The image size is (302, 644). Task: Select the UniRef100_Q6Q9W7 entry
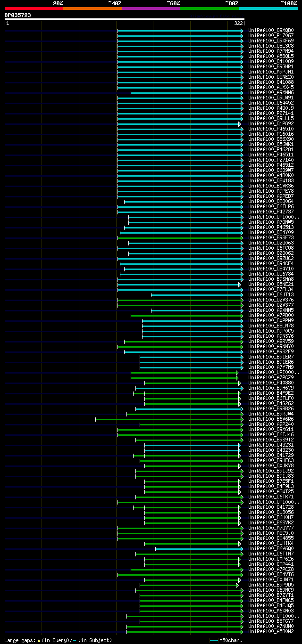[271, 170]
